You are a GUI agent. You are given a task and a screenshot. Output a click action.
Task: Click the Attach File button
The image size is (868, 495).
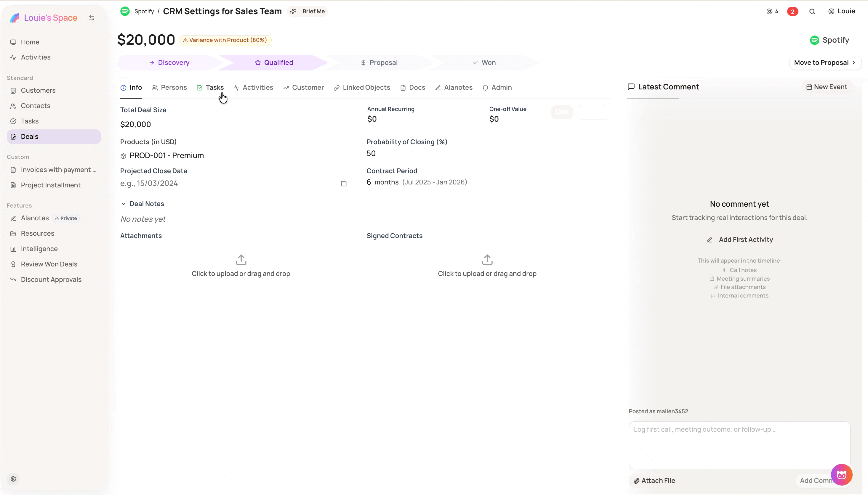point(654,480)
